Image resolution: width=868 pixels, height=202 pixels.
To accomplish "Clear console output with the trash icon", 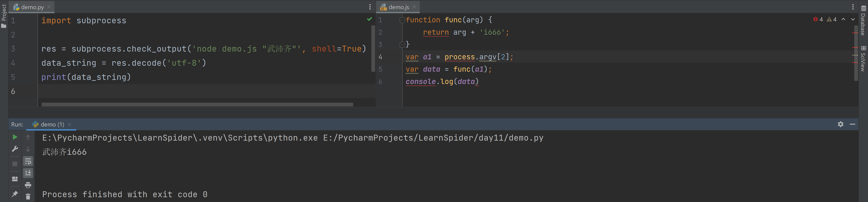I will pos(28,196).
